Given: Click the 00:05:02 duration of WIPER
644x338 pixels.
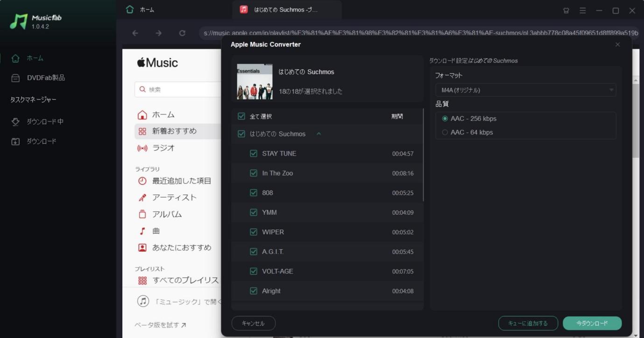Looking at the screenshot, I should pyautogui.click(x=403, y=232).
